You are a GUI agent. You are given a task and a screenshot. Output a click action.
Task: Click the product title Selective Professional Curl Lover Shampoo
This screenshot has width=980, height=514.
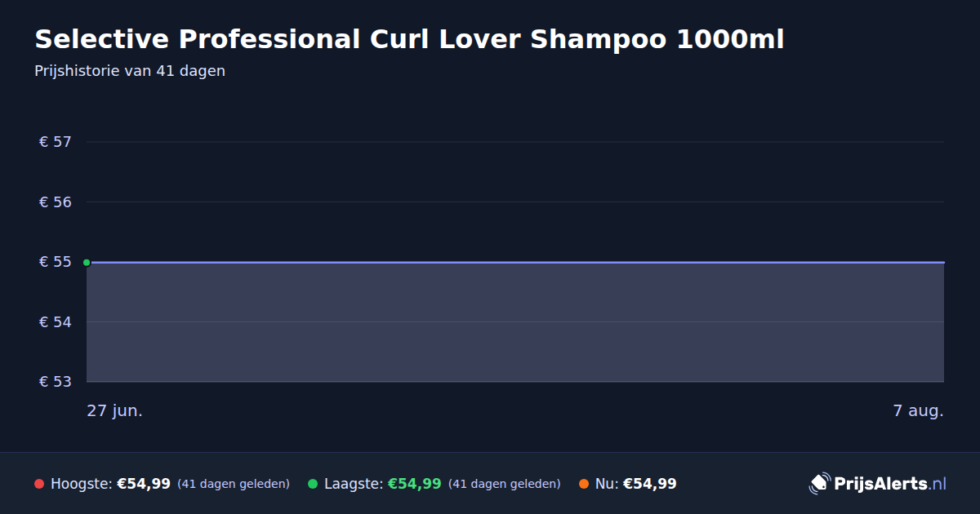409,39
